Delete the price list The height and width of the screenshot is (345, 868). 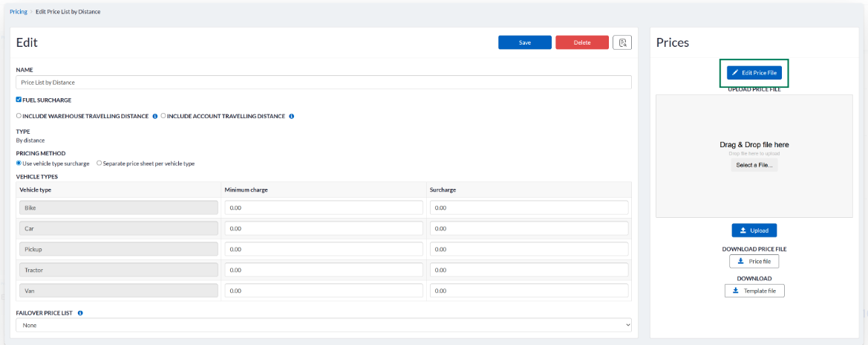pos(582,42)
